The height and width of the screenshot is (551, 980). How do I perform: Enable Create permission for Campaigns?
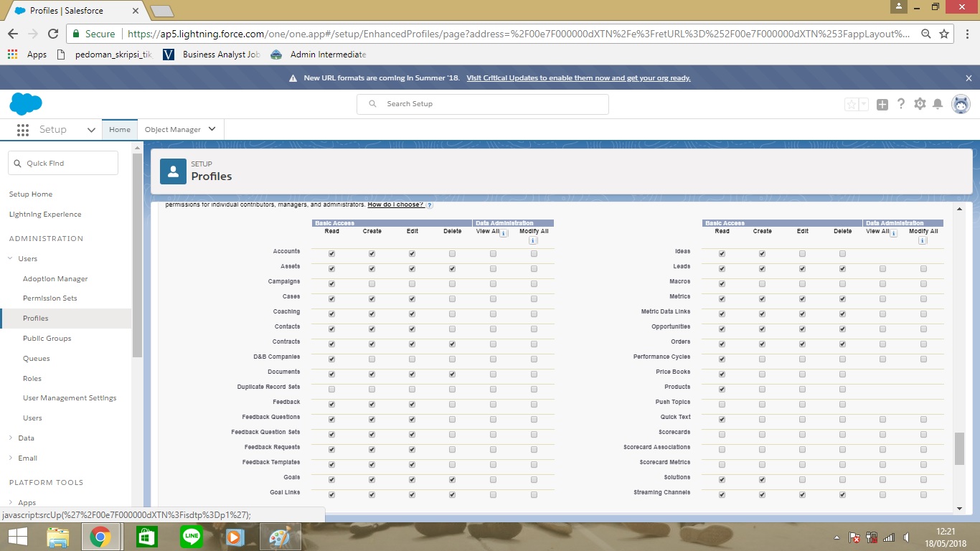372,284
